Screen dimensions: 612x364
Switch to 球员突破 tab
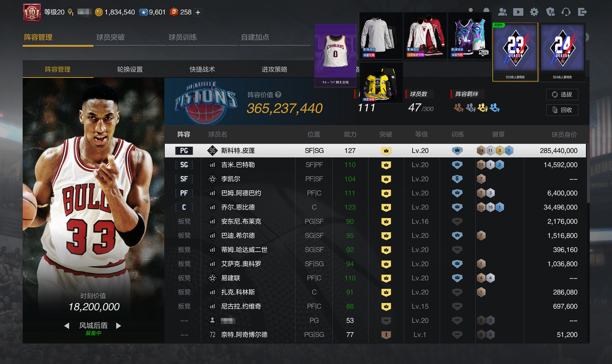point(110,37)
